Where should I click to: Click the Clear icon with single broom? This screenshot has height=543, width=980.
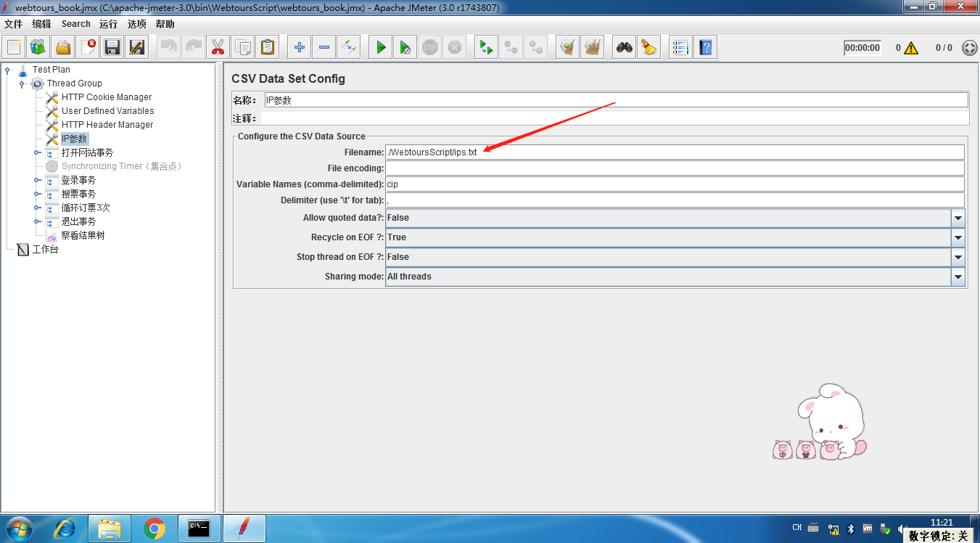click(x=567, y=48)
